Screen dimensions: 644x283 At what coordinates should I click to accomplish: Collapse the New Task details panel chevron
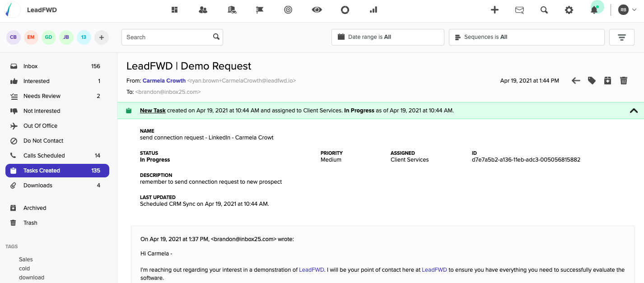(x=634, y=111)
